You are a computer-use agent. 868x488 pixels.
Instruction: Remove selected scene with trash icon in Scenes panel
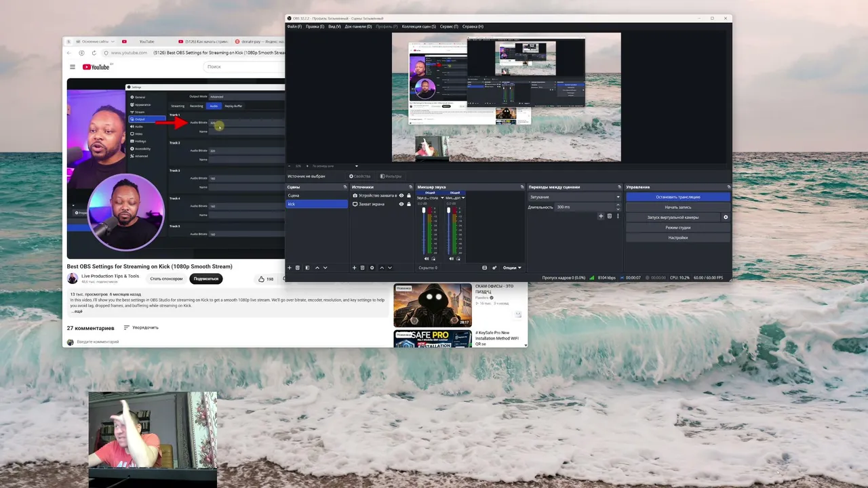(x=298, y=268)
